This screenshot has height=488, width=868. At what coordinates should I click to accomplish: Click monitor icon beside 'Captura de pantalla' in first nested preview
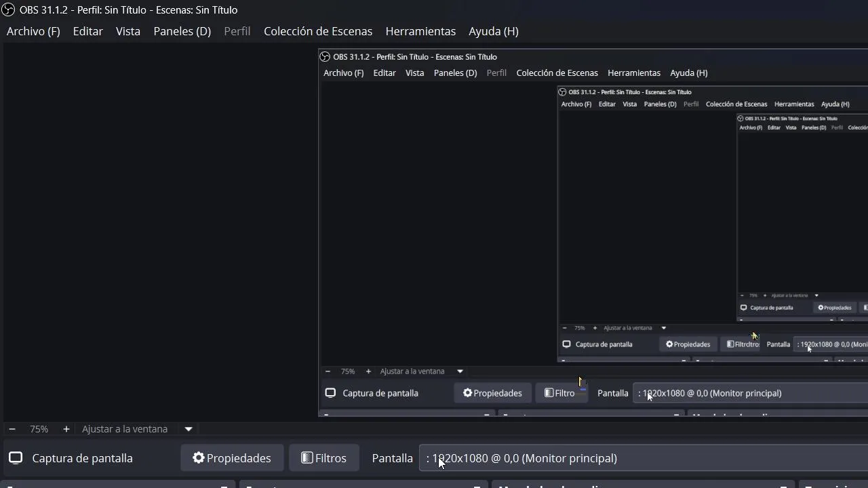tap(330, 393)
